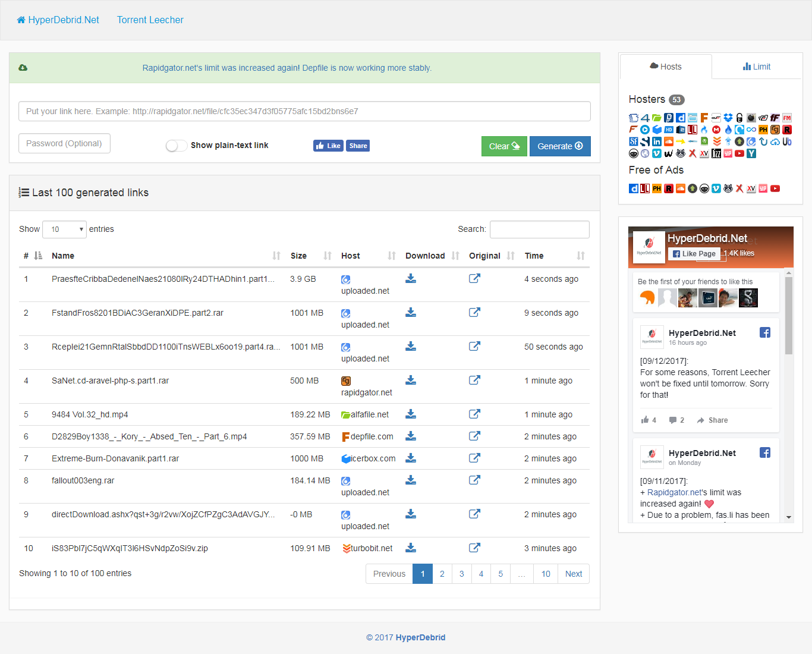Open original link of the first table row
Viewport: 812px width, 654px height.
(474, 278)
